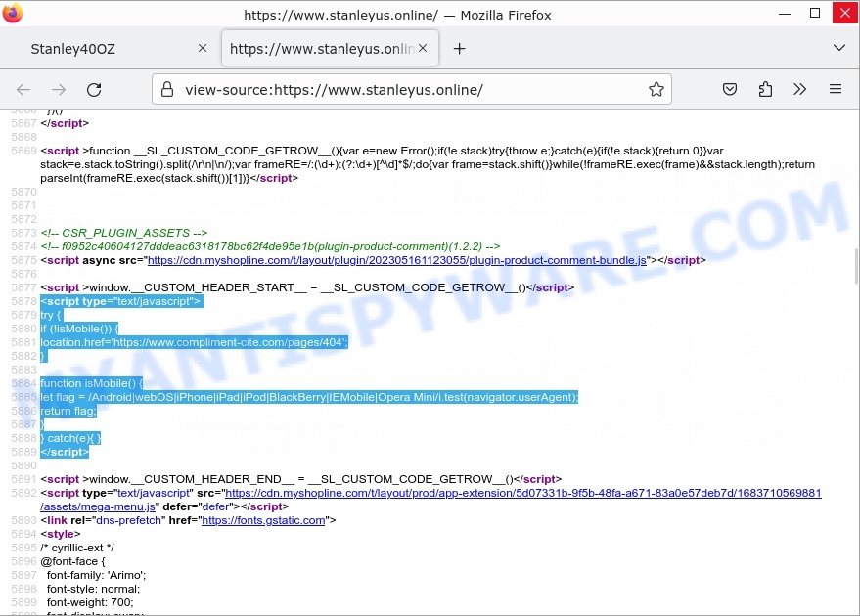Image resolution: width=860 pixels, height=616 pixels.
Task: Click the lock site information icon
Action: click(167, 89)
